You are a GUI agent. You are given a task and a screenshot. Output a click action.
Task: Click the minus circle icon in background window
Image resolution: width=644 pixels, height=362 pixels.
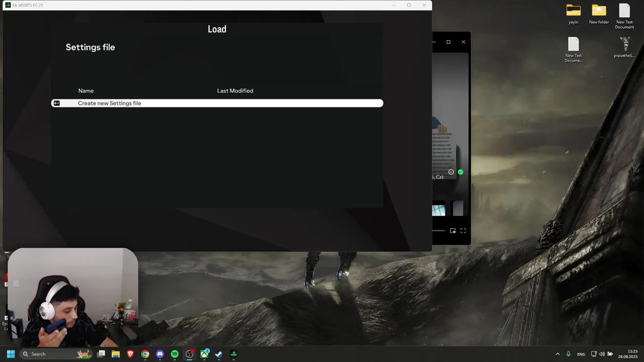451,172
